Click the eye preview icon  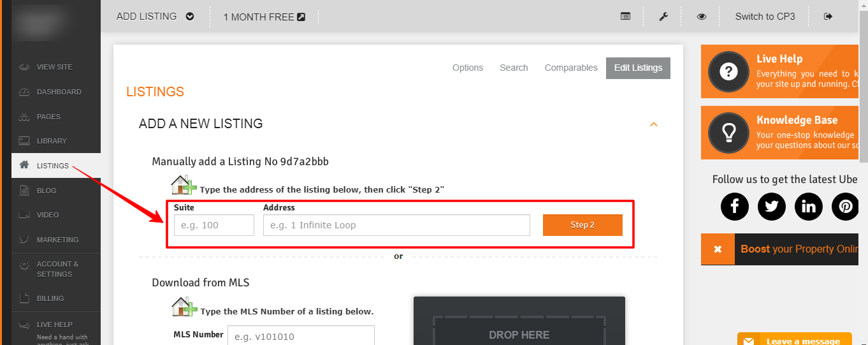pyautogui.click(x=702, y=17)
